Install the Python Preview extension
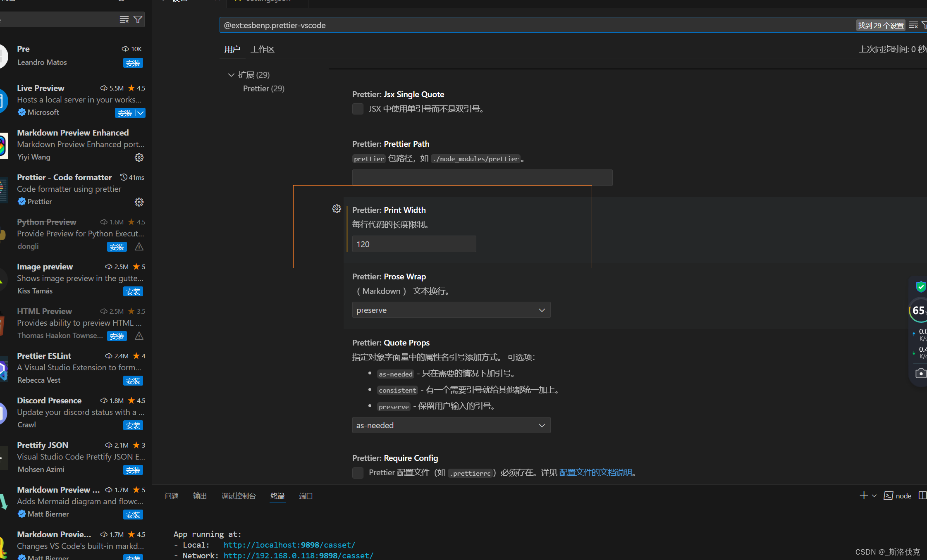Screen dimensions: 927x560 pyautogui.click(x=117, y=247)
